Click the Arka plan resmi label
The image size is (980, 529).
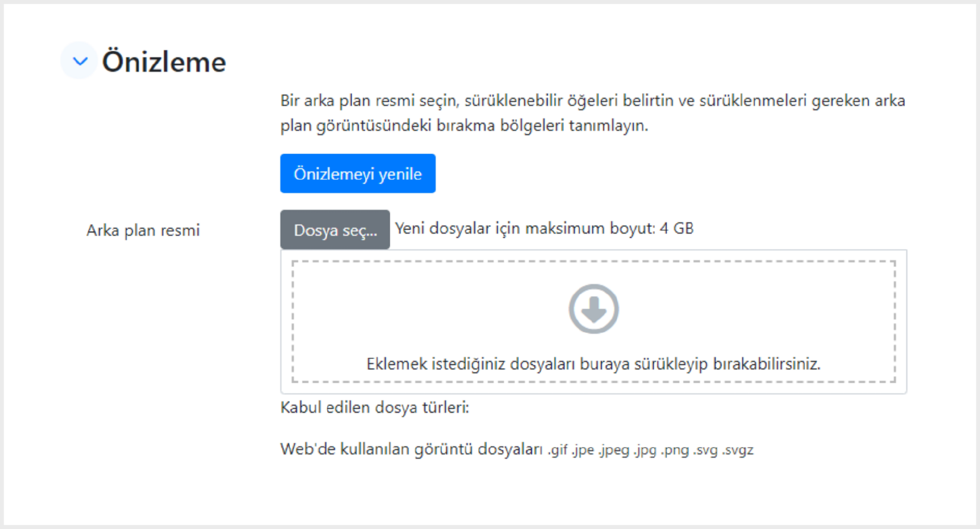pos(143,230)
